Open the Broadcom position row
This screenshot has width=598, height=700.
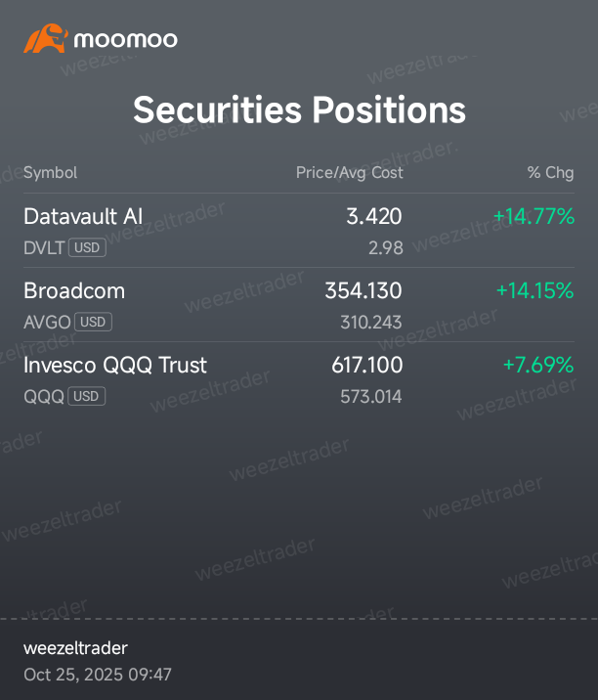coord(299,305)
